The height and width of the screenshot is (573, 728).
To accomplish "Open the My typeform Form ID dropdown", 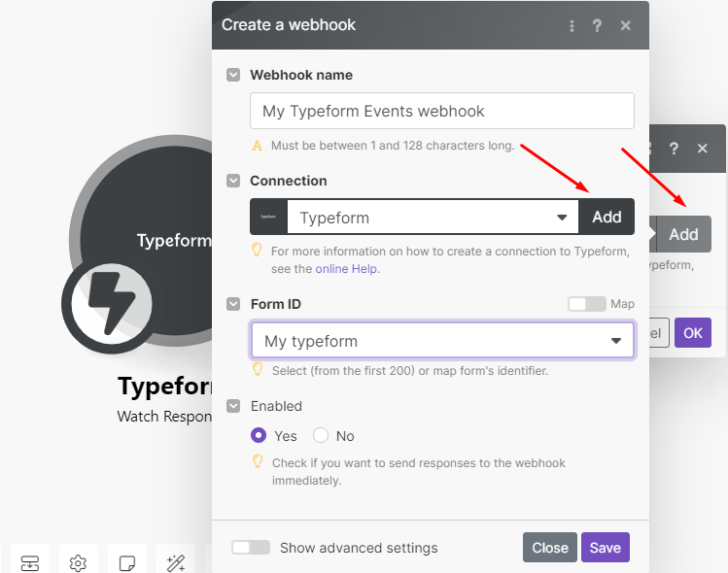I will point(442,341).
